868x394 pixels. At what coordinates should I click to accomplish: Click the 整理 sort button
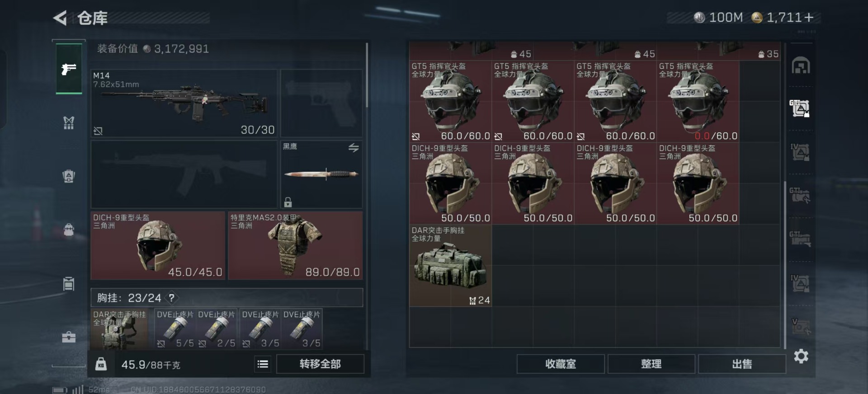pos(651,364)
